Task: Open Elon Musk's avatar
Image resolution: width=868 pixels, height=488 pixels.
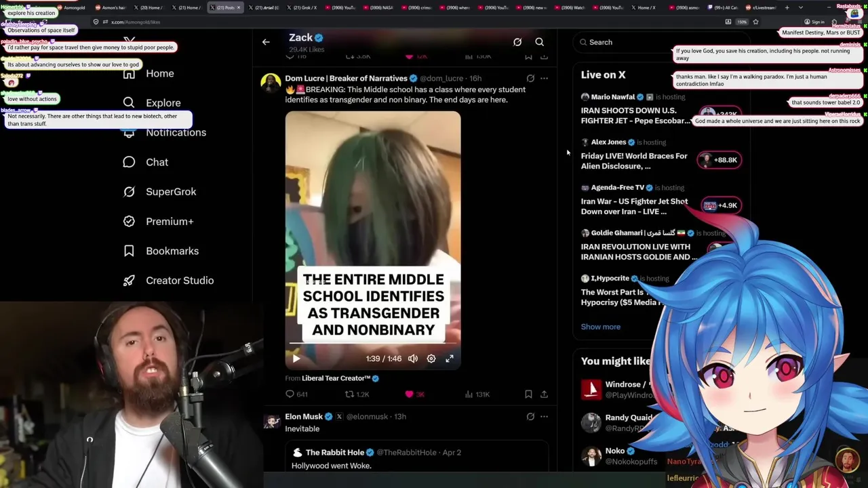Action: (271, 422)
